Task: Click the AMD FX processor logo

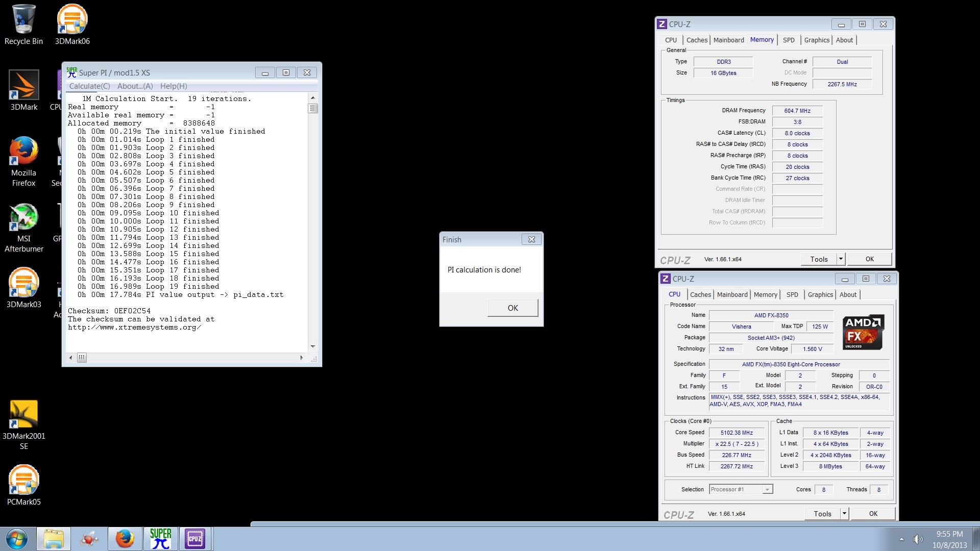Action: pyautogui.click(x=863, y=332)
